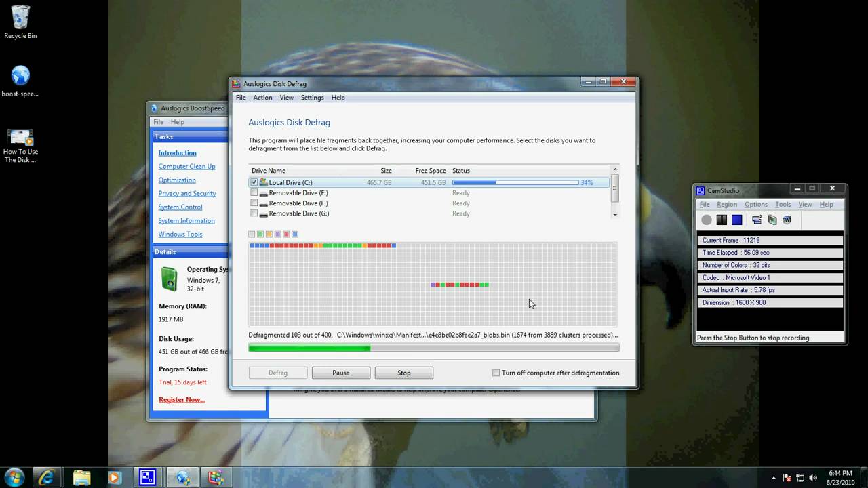This screenshot has width=868, height=488.
Task: Open CamStudio Options menu
Action: point(756,205)
